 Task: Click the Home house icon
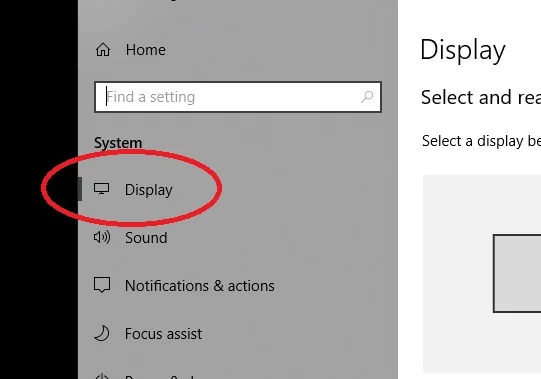click(103, 50)
